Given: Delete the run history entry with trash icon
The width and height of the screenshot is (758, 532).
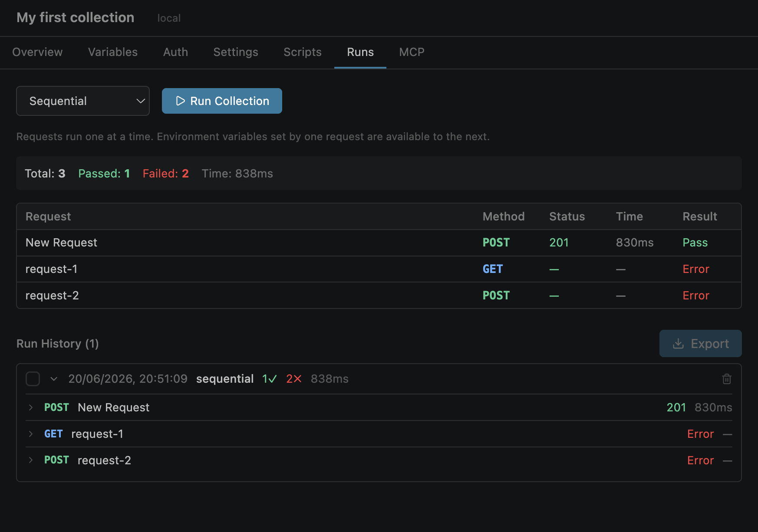Looking at the screenshot, I should click(x=726, y=379).
